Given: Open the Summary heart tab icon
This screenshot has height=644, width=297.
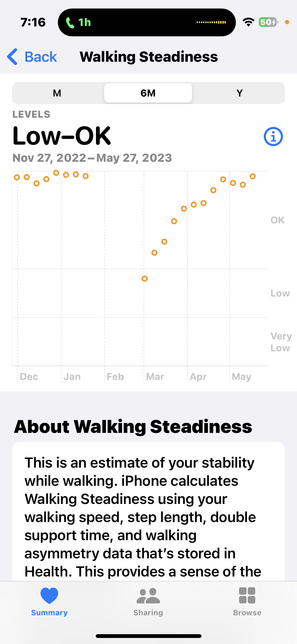Looking at the screenshot, I should pyautogui.click(x=49, y=596).
